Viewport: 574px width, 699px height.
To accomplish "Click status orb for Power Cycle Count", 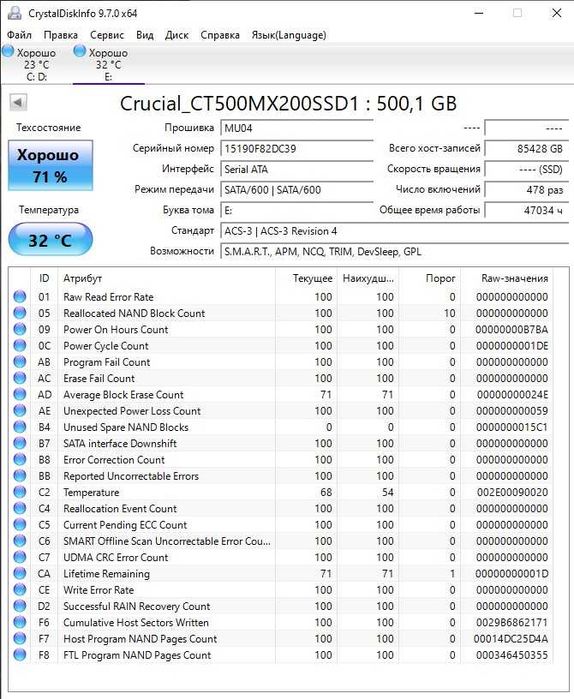I will tap(20, 345).
